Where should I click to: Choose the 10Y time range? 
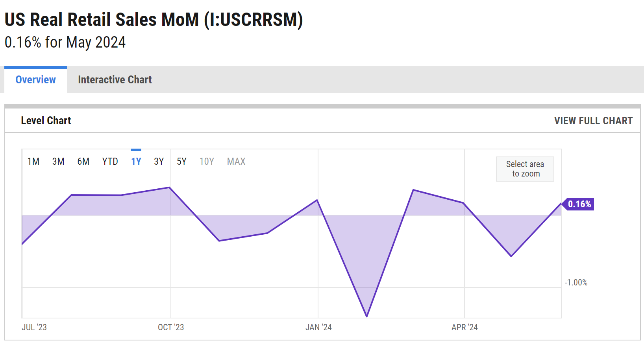207,162
